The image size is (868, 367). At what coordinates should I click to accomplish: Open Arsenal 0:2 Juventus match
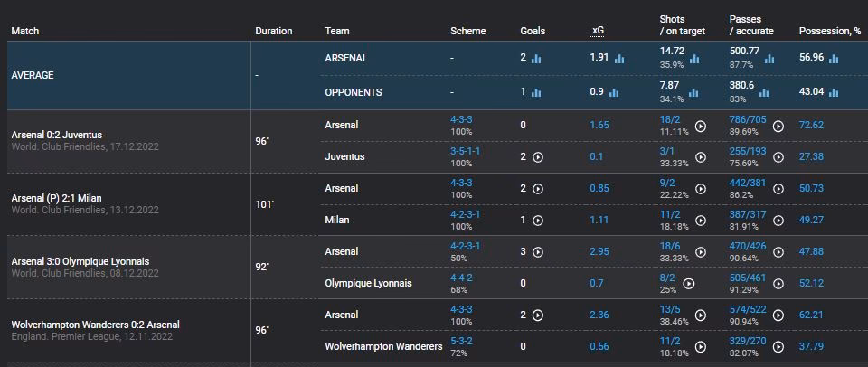(69, 135)
